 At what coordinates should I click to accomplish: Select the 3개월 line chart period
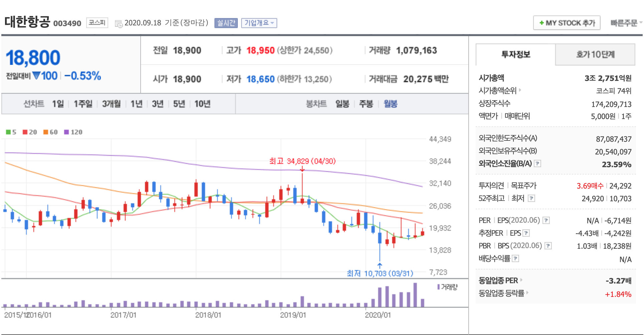point(111,104)
